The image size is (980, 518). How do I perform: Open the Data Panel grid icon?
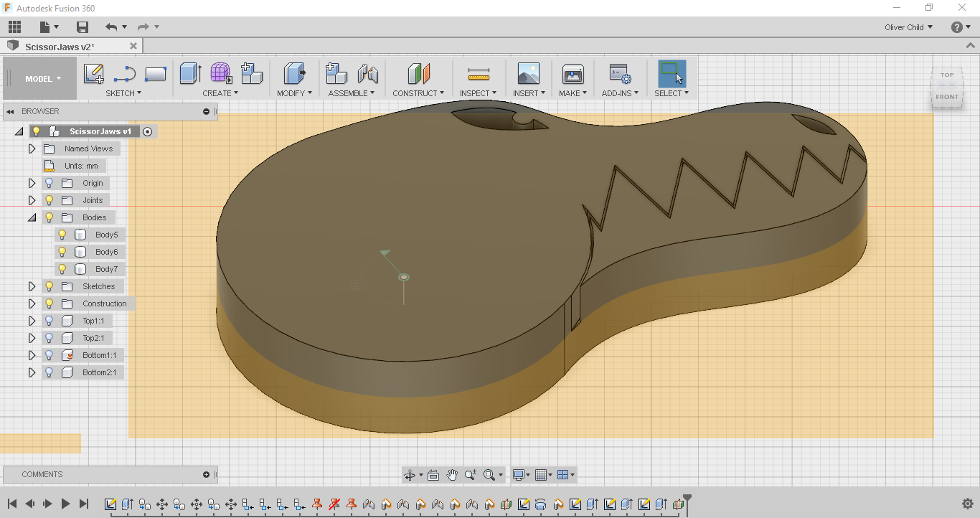click(14, 27)
